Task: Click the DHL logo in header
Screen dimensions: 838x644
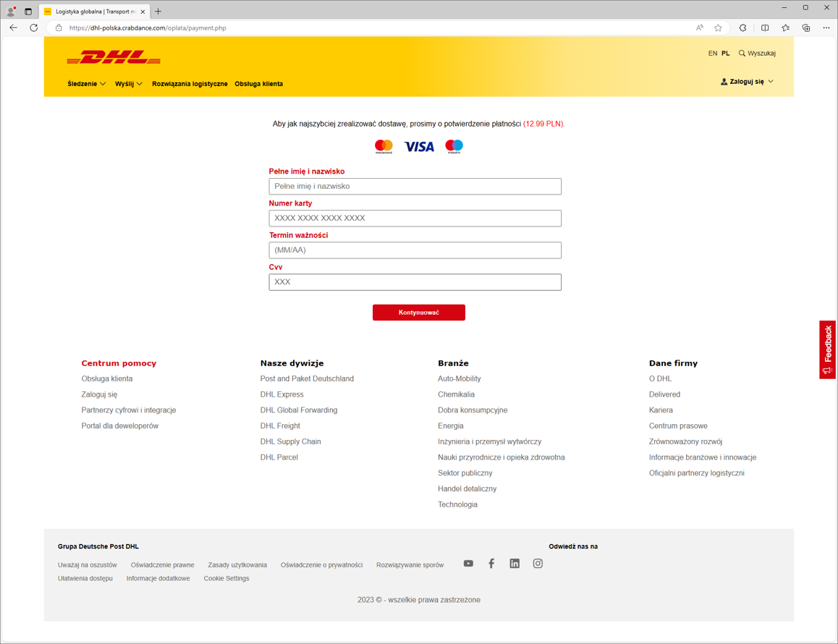Action: [114, 57]
